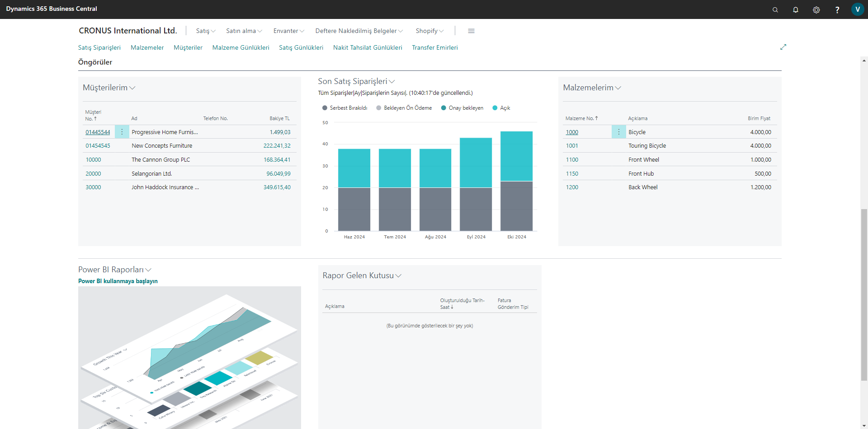The height and width of the screenshot is (429, 868).
Task: Go to Satış Günlükleri
Action: (x=301, y=47)
